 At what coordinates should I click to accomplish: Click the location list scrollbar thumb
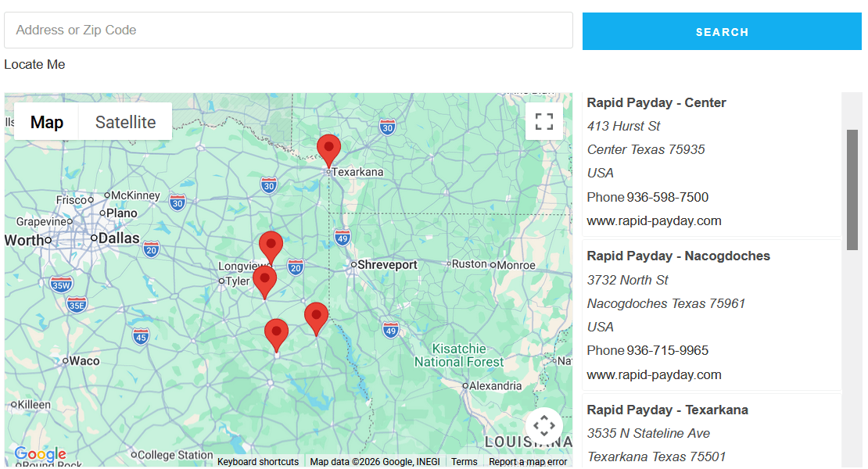coord(852,190)
